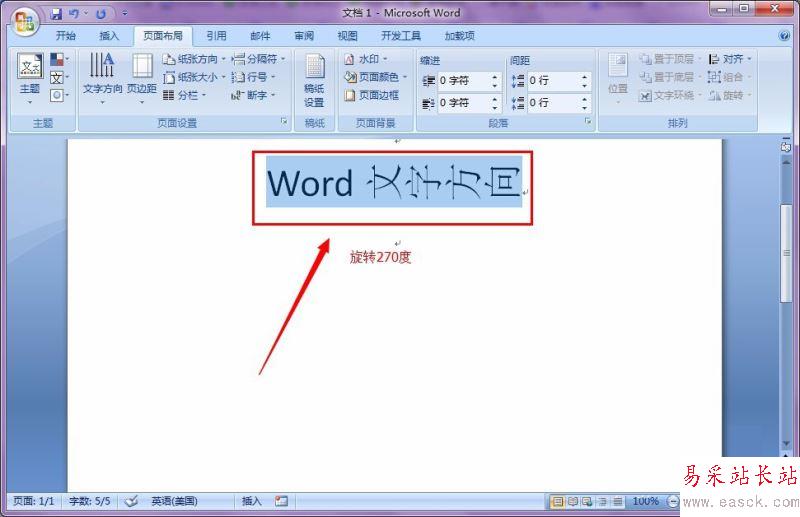This screenshot has height=517, width=800.
Task: Click macro recording icon in status bar
Action: click(281, 501)
